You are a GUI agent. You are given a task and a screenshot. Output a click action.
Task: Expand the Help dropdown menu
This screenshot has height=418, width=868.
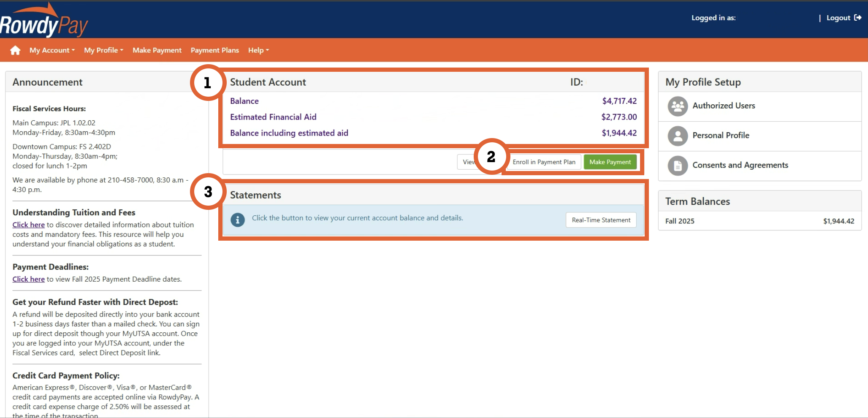coord(258,50)
